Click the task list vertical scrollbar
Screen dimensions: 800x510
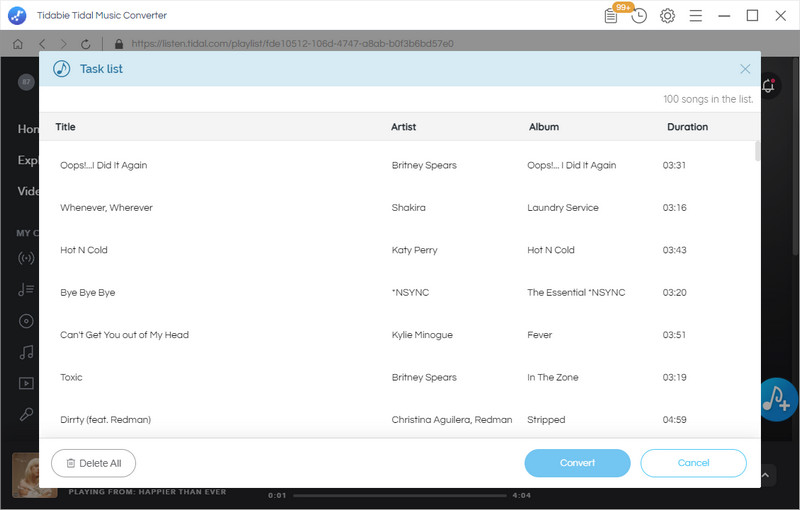click(757, 151)
